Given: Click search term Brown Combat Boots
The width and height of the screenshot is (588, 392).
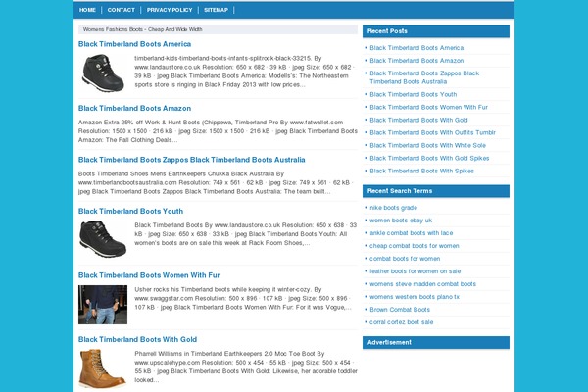Looking at the screenshot, I should (400, 310).
